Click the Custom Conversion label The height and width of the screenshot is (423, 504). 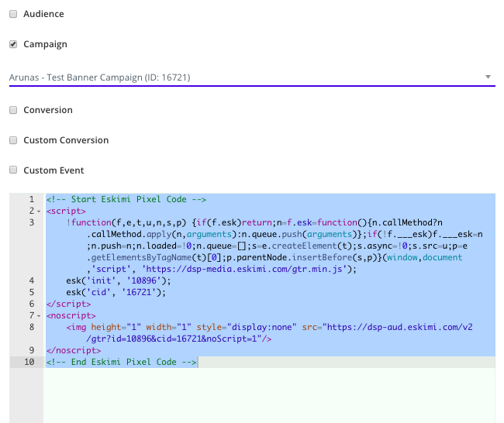point(66,140)
